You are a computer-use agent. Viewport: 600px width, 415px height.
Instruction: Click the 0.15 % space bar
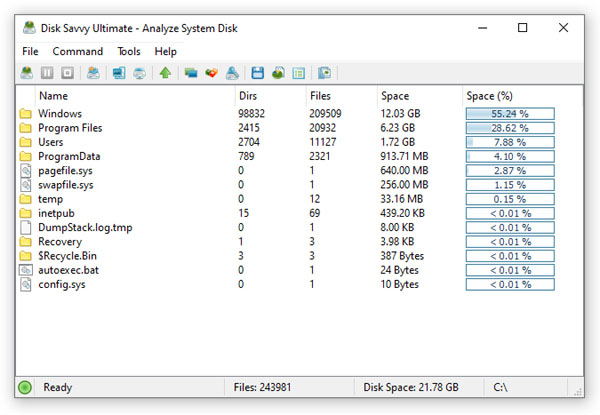(510, 199)
